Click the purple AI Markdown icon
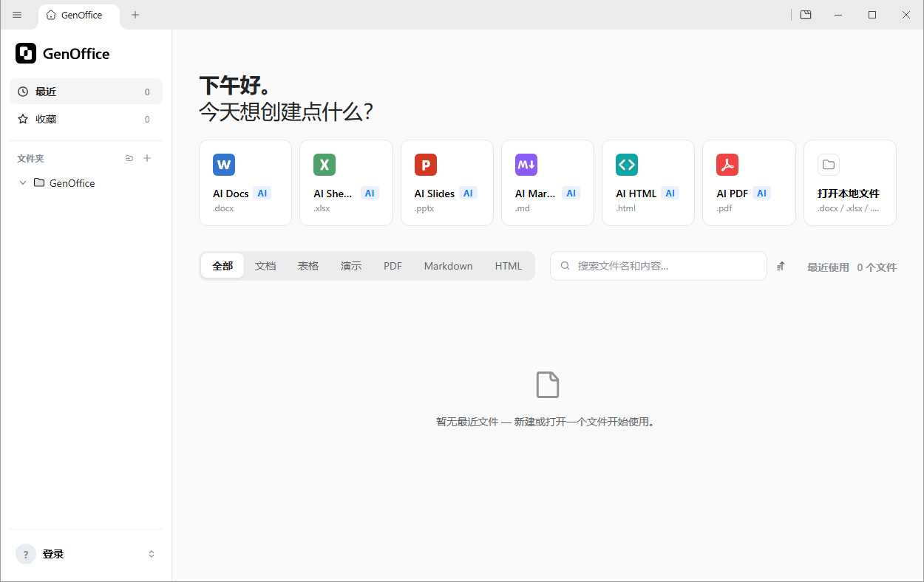The height and width of the screenshot is (582, 924). click(x=526, y=165)
